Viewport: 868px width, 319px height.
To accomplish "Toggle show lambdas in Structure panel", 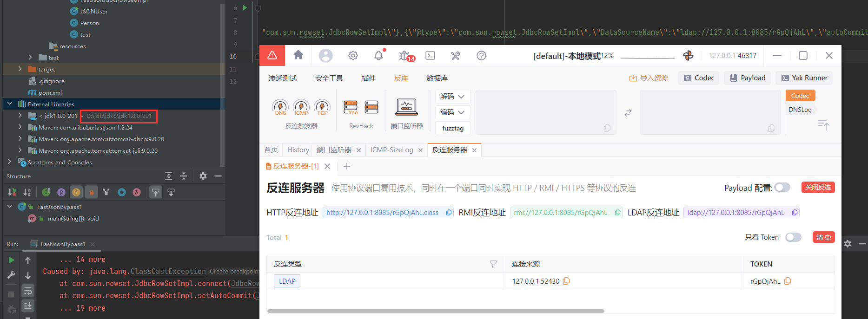I will [137, 192].
